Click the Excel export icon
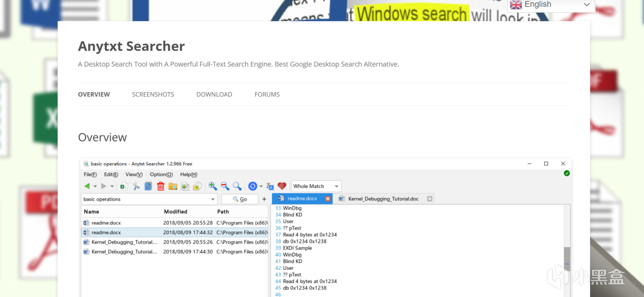The height and width of the screenshot is (297, 644). tap(124, 186)
